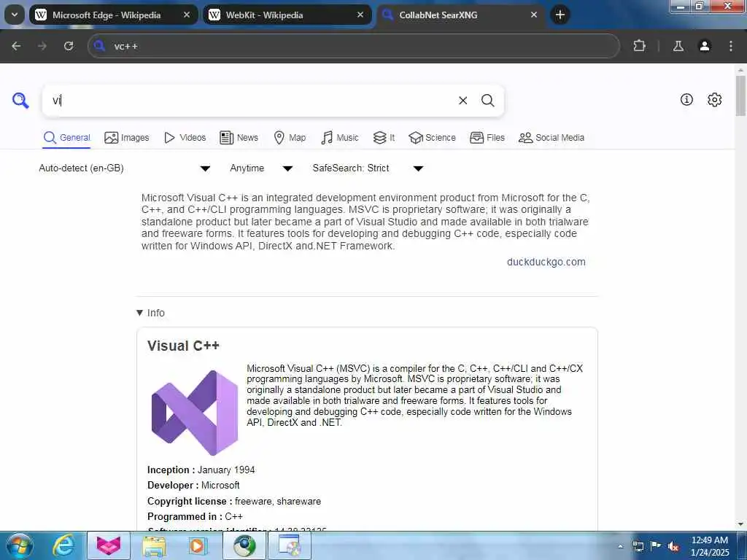
Task: Switch to Social Media search category
Action: [x=551, y=138]
